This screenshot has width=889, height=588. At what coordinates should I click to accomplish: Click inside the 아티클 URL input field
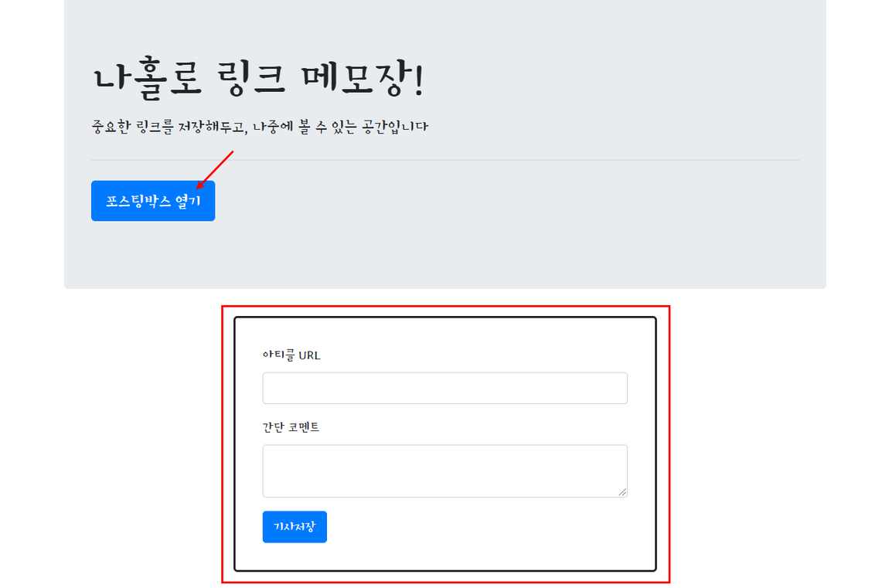point(444,387)
